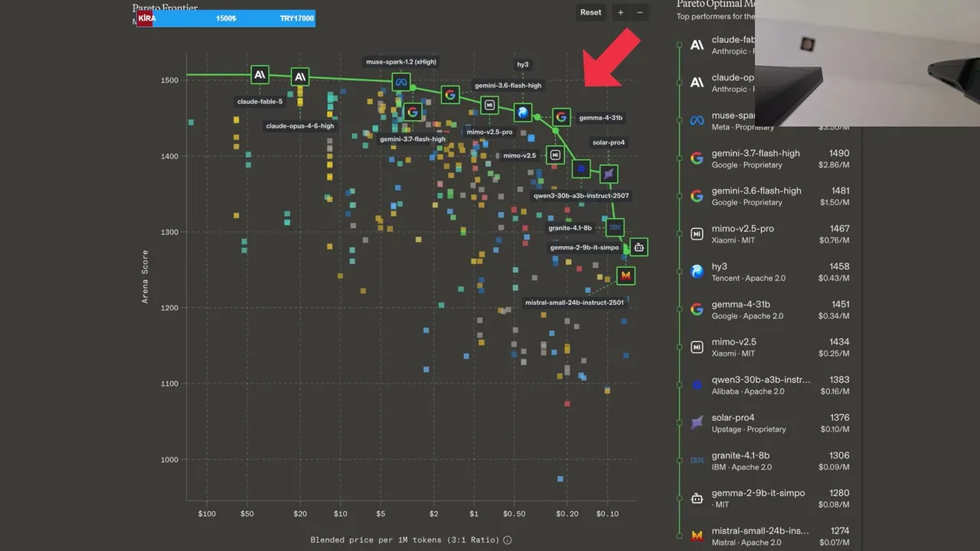Image resolution: width=980 pixels, height=551 pixels.
Task: Click Alibaba logo in the qwen3-30b-a3b list row
Action: pos(697,385)
